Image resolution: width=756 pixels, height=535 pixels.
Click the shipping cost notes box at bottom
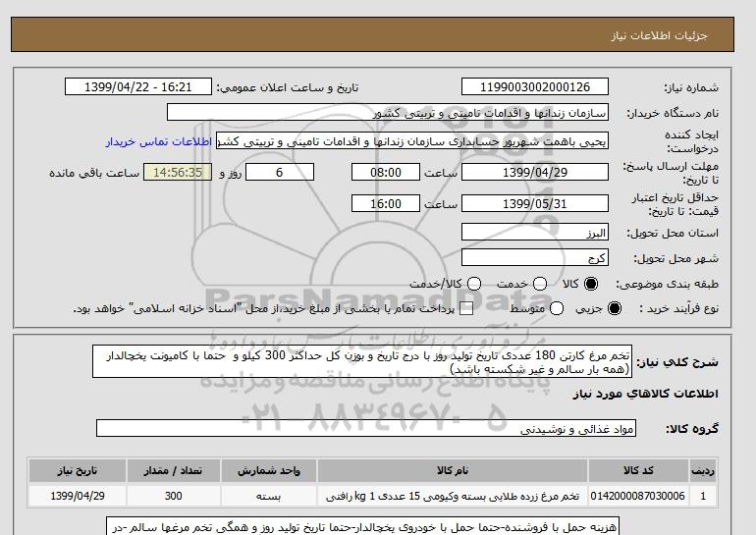[x=362, y=526]
